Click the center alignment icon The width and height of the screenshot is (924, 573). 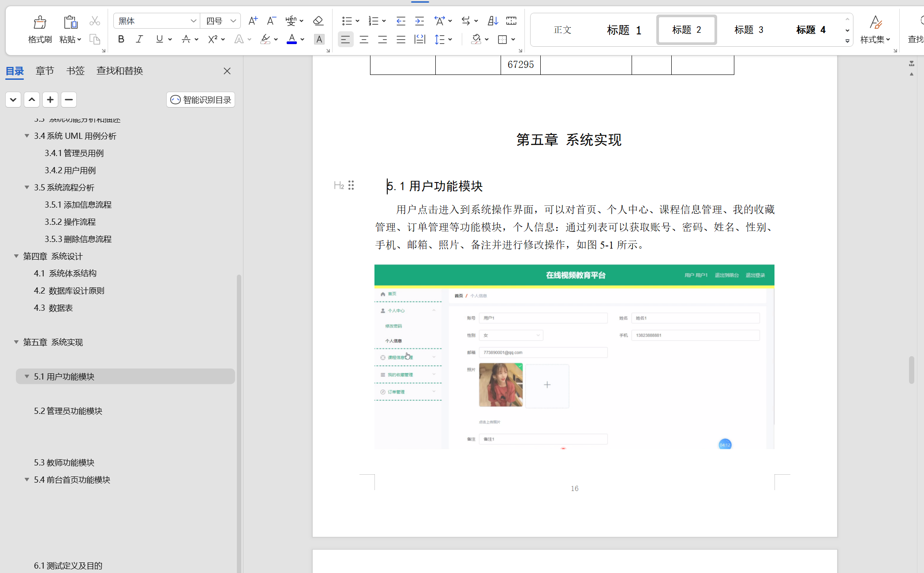(x=364, y=40)
